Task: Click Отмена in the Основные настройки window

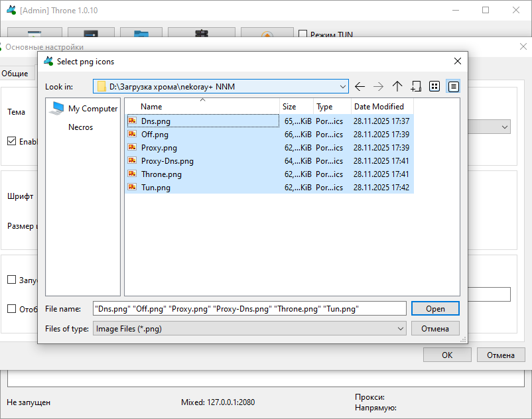Action: (x=501, y=355)
